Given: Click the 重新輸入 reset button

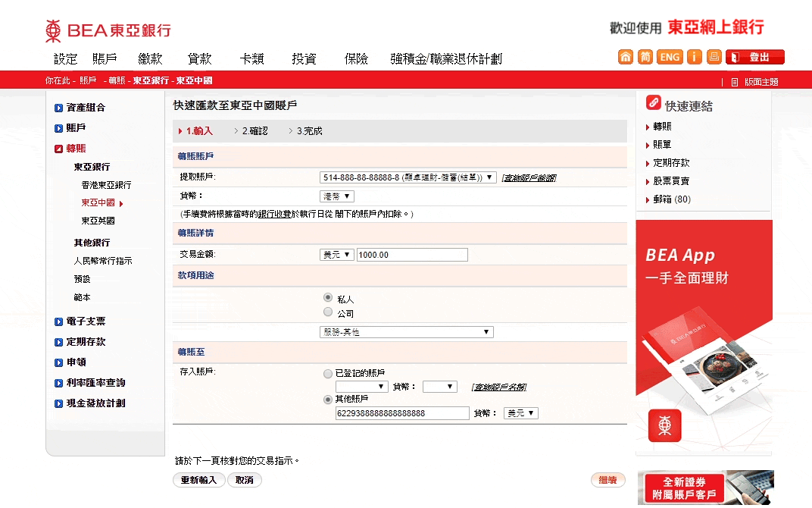Looking at the screenshot, I should 199,480.
